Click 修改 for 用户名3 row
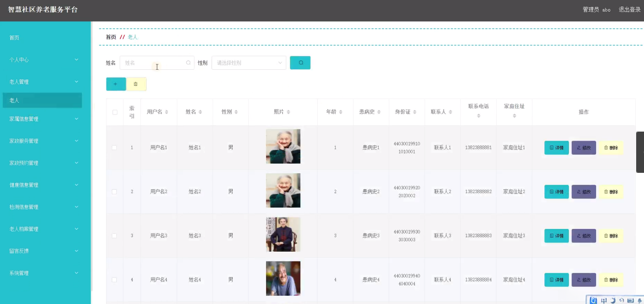 tap(584, 236)
